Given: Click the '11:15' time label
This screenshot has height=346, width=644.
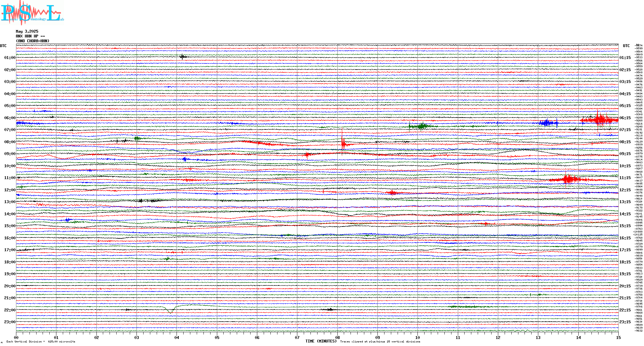Looking at the screenshot, I should 625,178.
